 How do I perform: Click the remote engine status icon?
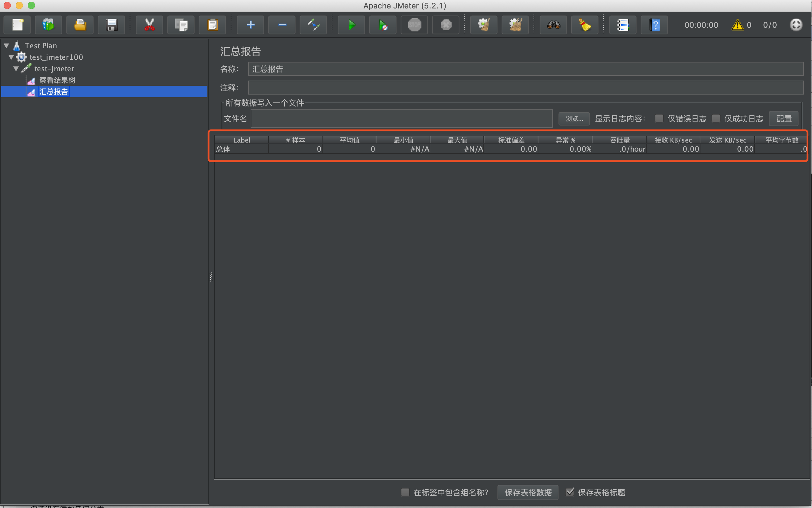[x=796, y=25]
